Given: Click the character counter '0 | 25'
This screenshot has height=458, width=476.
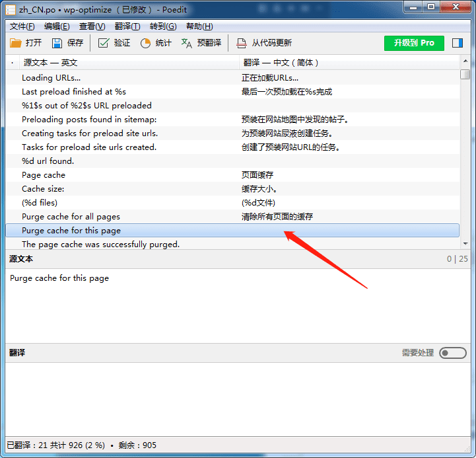Looking at the screenshot, I should [x=457, y=259].
